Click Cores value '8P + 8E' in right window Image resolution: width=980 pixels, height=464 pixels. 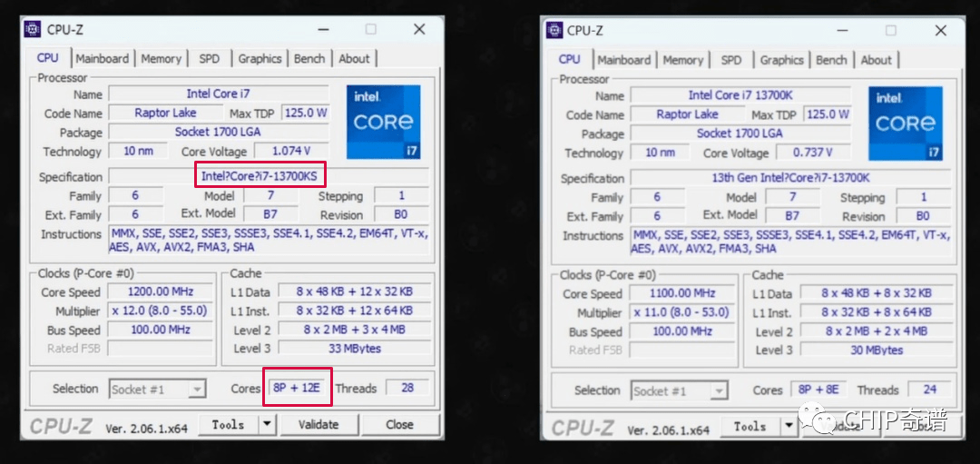(818, 390)
